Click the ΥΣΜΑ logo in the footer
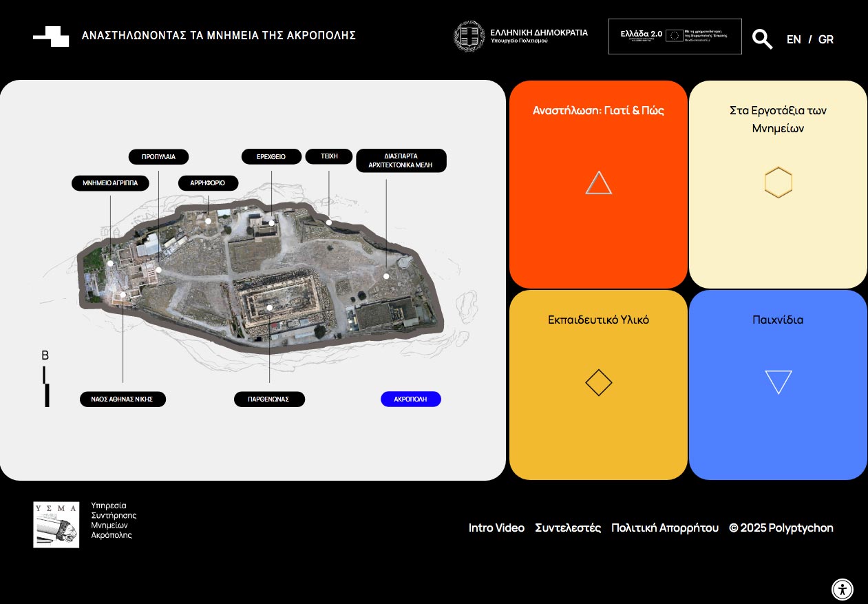868x604 pixels. point(56,525)
